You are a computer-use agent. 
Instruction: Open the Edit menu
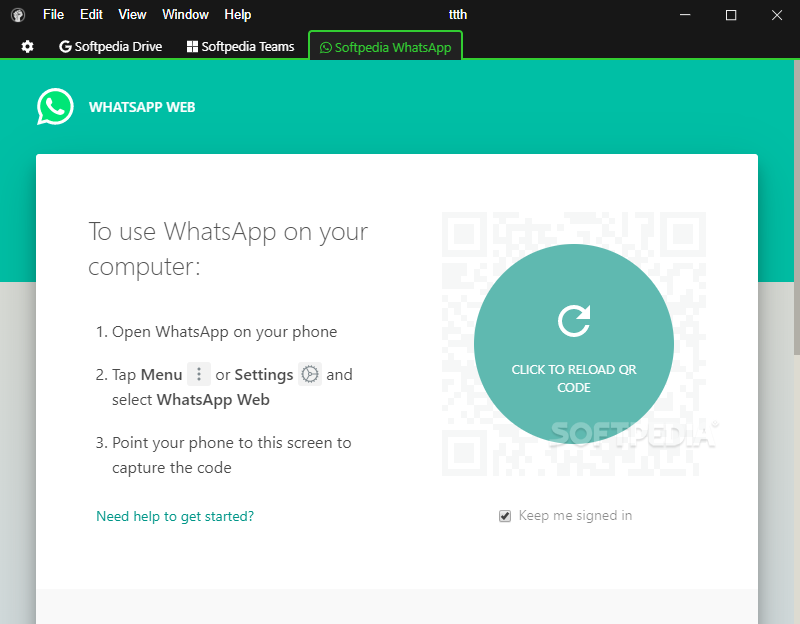91,14
